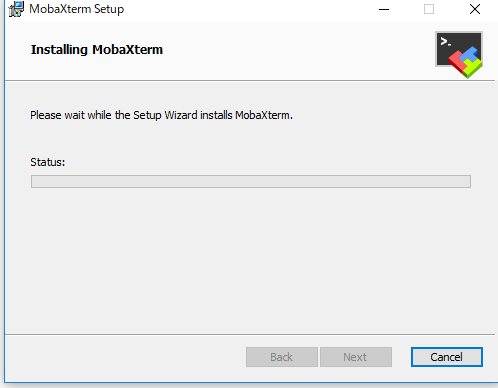Click the Status: label
Viewport: 498px width, 388px height.
click(48, 162)
